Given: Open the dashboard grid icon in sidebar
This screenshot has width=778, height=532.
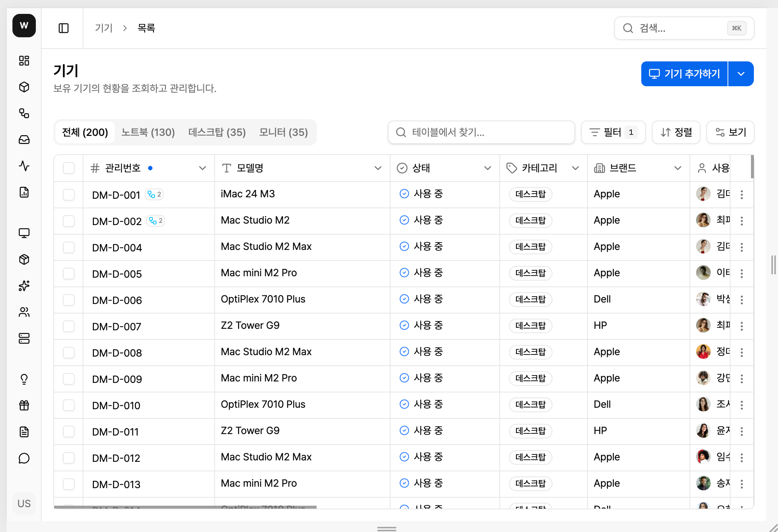Looking at the screenshot, I should 24,61.
